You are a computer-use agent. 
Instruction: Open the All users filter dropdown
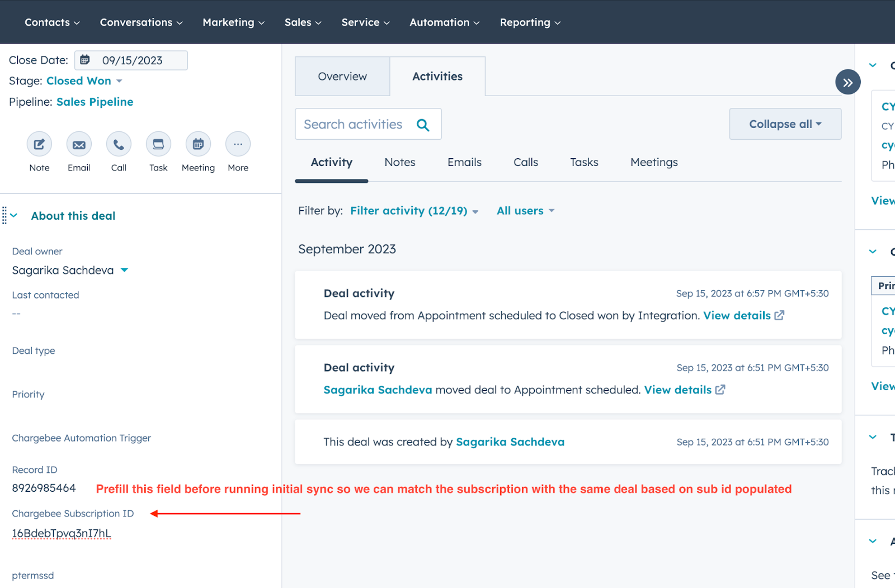[x=525, y=211]
